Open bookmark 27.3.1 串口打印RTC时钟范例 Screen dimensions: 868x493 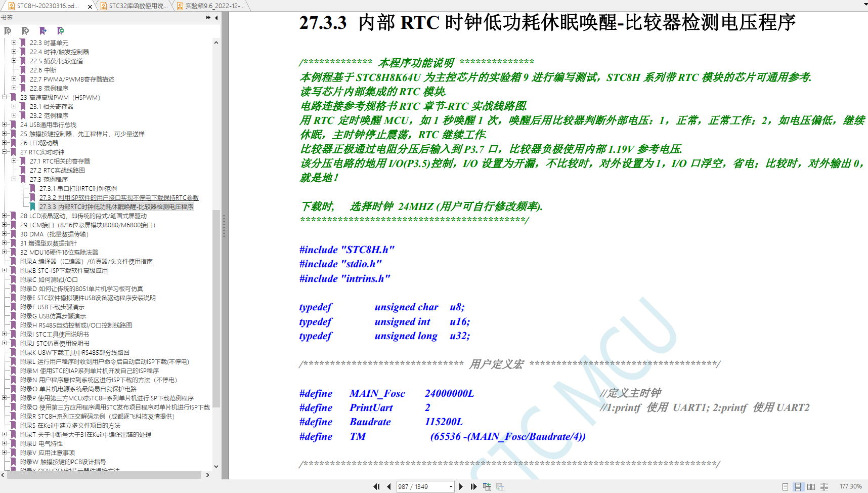tap(78, 188)
